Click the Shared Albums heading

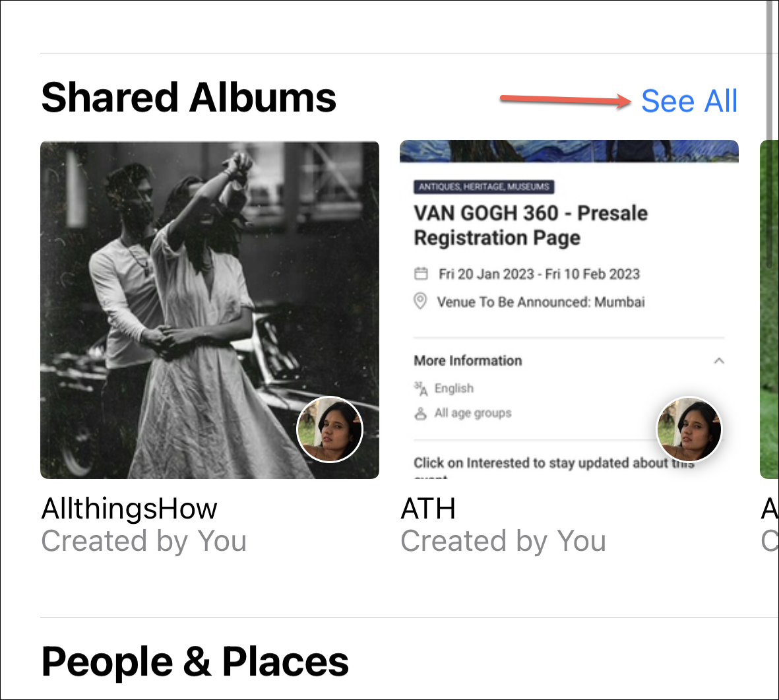tap(189, 98)
